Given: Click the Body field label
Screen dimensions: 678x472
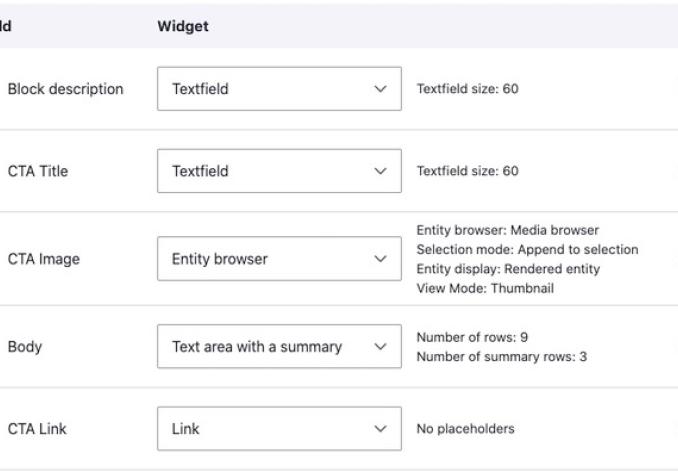Looking at the screenshot, I should 24,347.
